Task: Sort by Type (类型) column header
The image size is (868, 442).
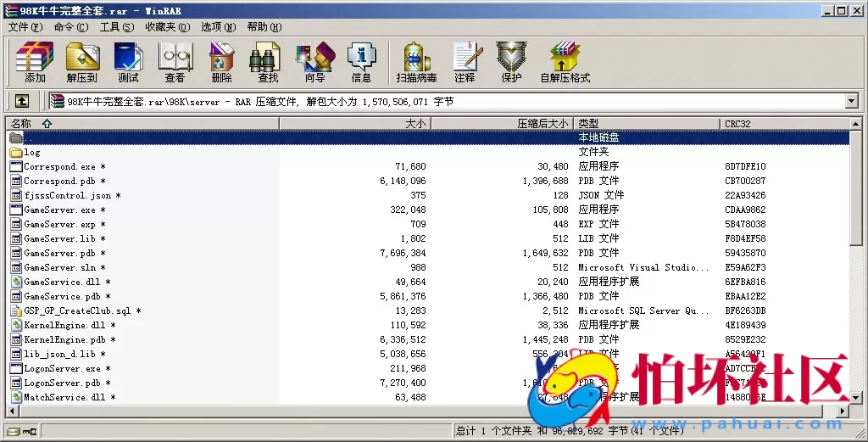Action: point(647,124)
